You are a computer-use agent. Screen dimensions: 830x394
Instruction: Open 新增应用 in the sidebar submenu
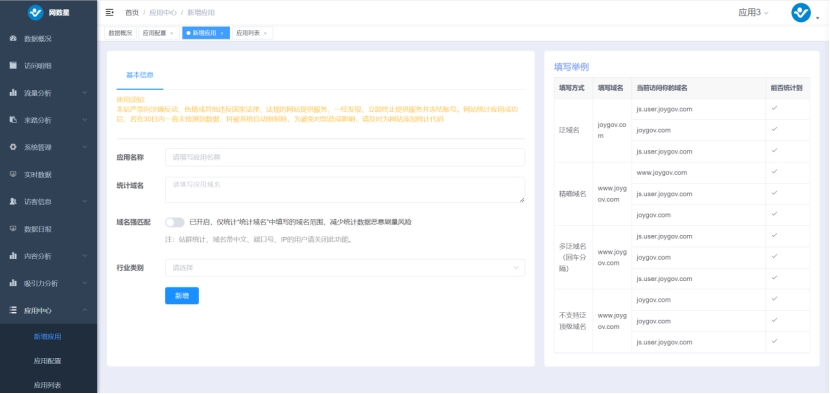48,337
